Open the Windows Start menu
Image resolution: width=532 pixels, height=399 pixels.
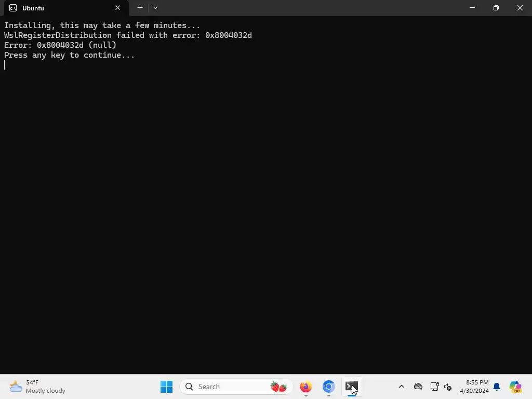[166, 387]
